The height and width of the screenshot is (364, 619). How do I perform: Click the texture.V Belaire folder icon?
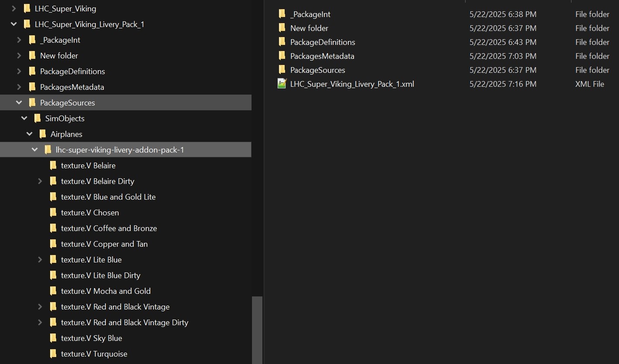coord(53,165)
